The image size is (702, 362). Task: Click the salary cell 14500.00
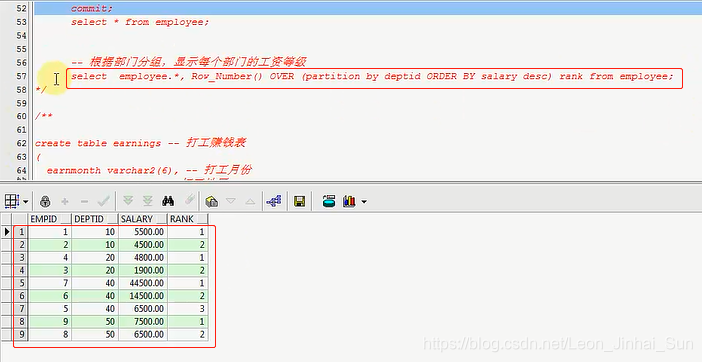143,296
